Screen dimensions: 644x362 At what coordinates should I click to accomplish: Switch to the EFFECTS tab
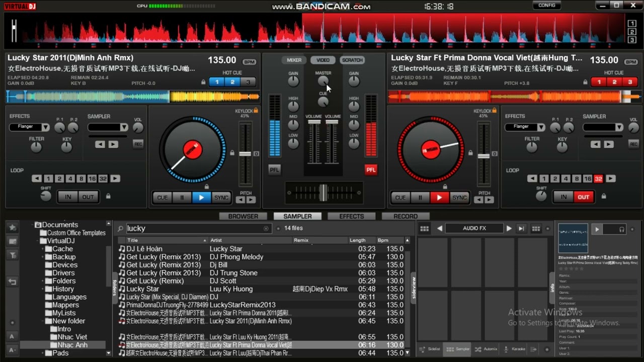(x=351, y=216)
